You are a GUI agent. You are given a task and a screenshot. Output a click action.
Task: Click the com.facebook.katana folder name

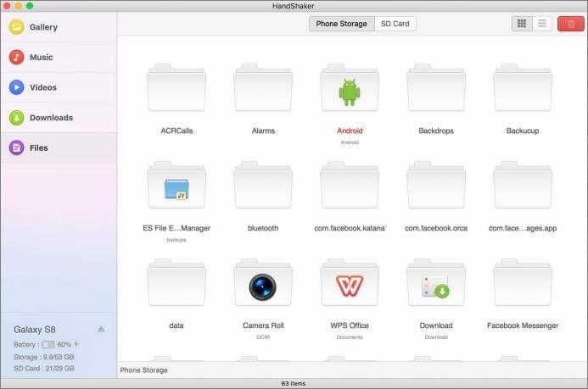(350, 228)
